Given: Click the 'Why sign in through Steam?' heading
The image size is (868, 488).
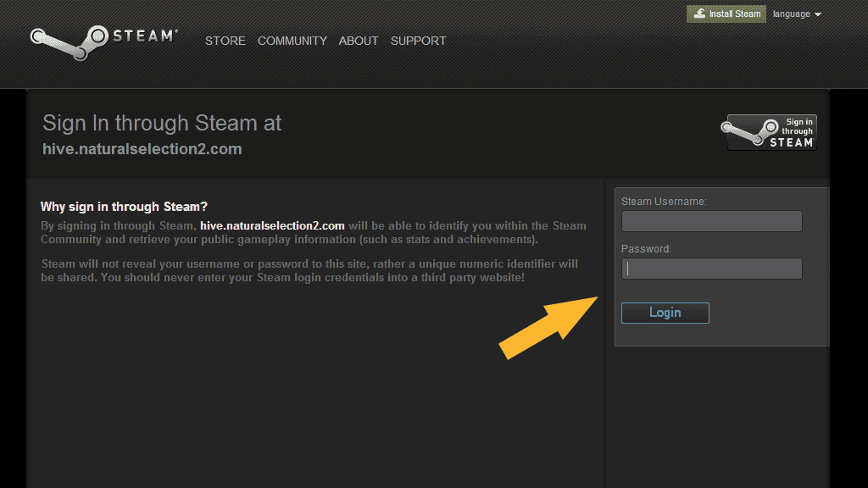Looking at the screenshot, I should pos(124,207).
